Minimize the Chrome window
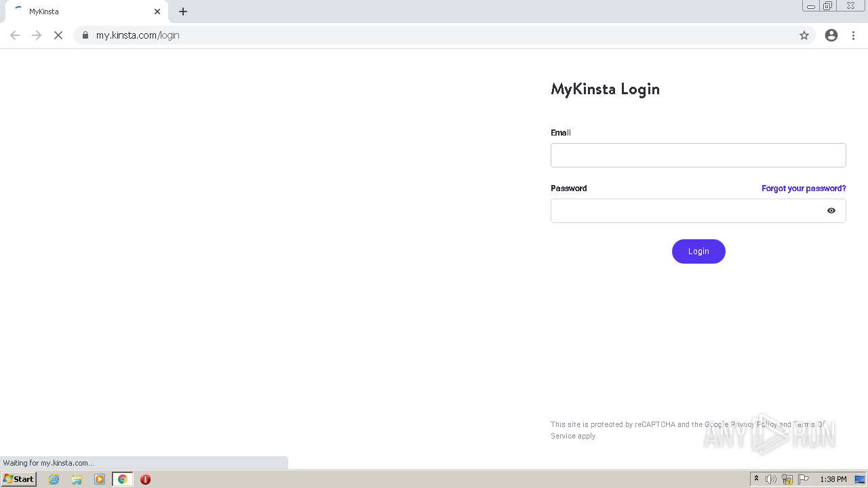Viewport: 868px width, 488px height. (x=811, y=6)
